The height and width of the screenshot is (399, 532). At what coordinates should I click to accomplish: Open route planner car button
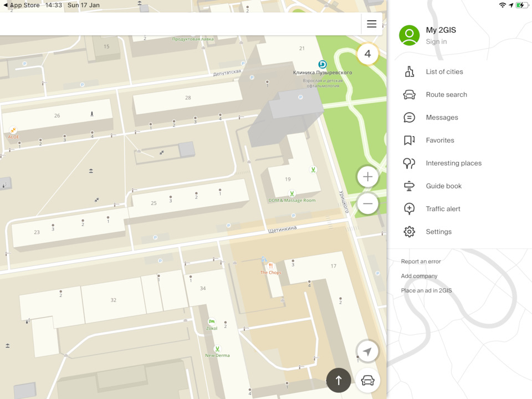[368, 380]
